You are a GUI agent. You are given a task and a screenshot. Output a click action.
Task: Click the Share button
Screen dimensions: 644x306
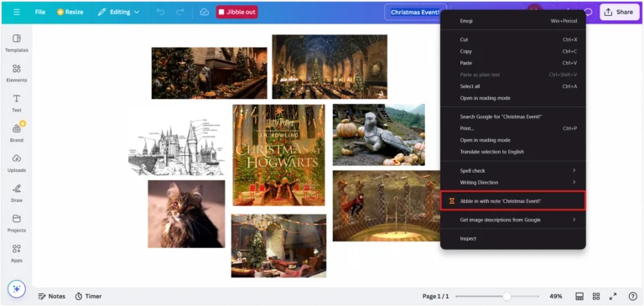619,12
